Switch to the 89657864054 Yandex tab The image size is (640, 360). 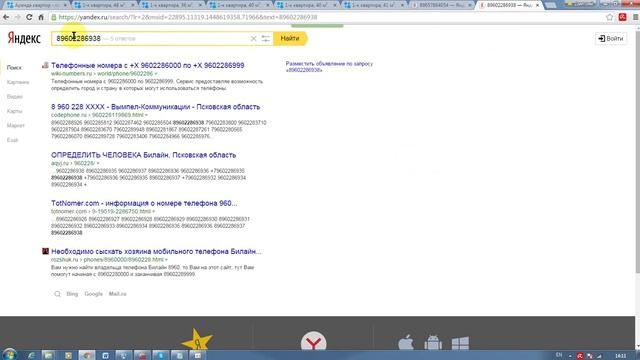tap(441, 5)
